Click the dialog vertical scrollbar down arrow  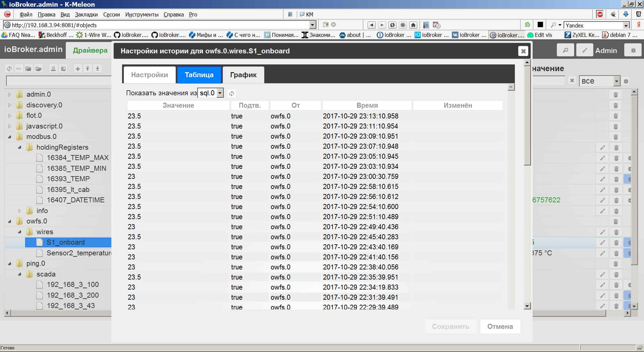(x=527, y=306)
